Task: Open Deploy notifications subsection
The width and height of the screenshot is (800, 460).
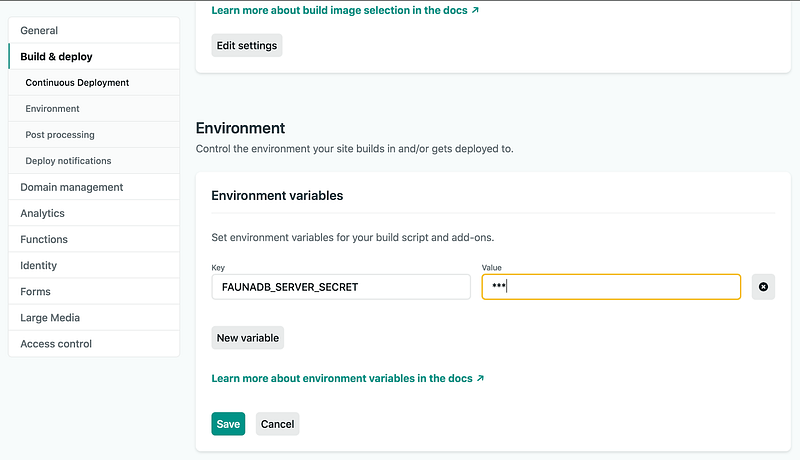Action: 68,161
